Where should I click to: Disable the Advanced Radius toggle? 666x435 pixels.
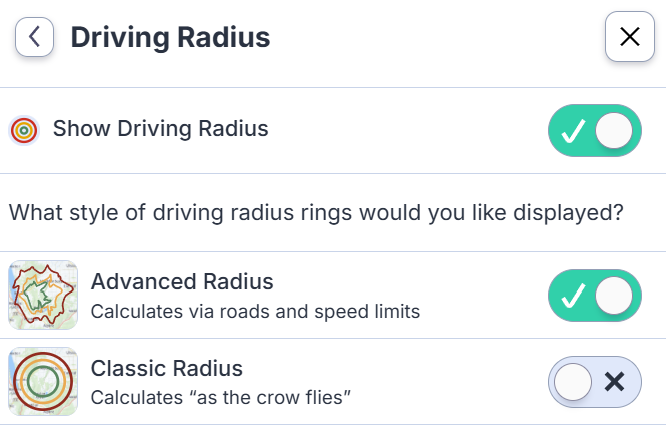pos(595,295)
